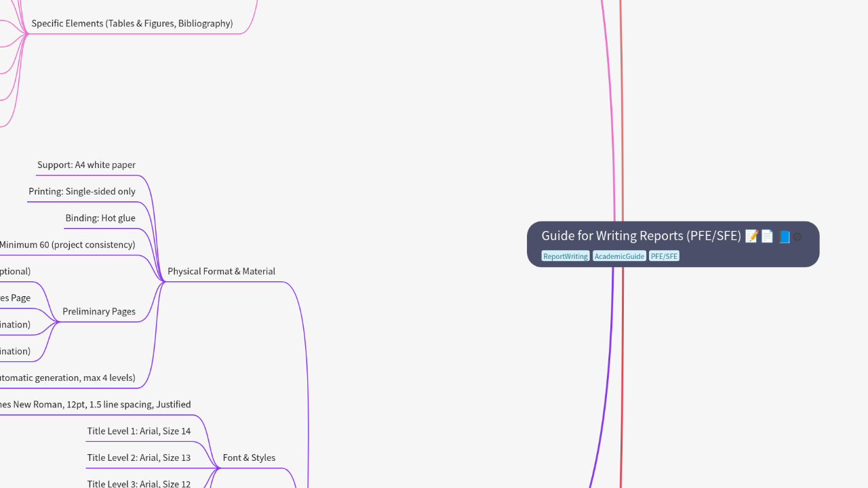
Task: Select the Minimum 60 project consistency node
Action: pos(68,245)
